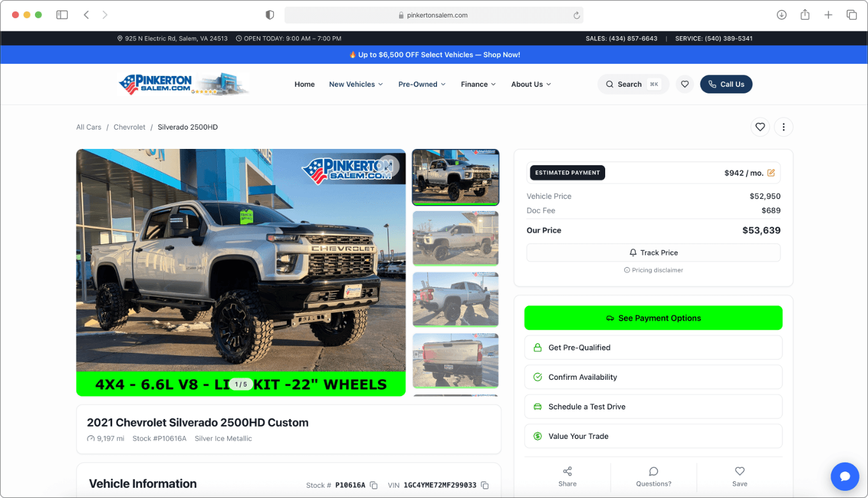
Task: Favorite this vehicle with the heart by breadcrumbs
Action: (760, 127)
